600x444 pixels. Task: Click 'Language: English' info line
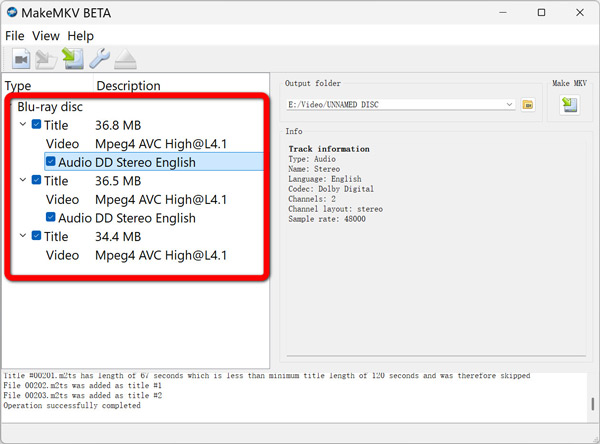click(325, 179)
